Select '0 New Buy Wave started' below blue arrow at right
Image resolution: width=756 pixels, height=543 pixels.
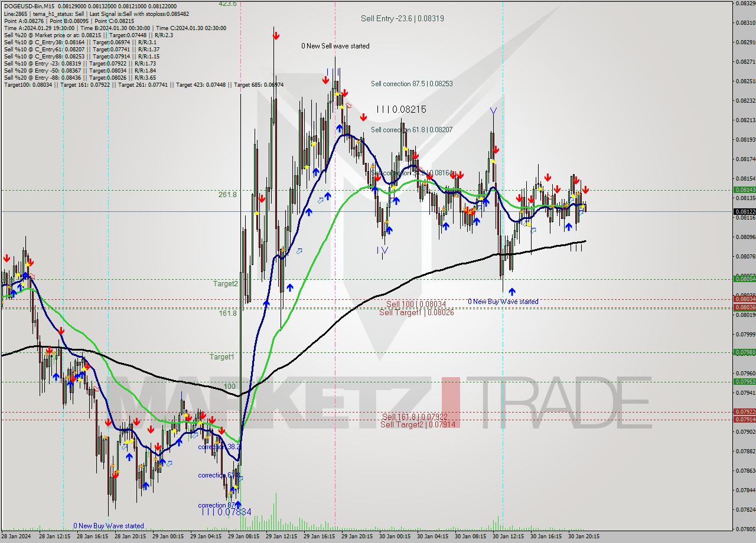click(503, 302)
